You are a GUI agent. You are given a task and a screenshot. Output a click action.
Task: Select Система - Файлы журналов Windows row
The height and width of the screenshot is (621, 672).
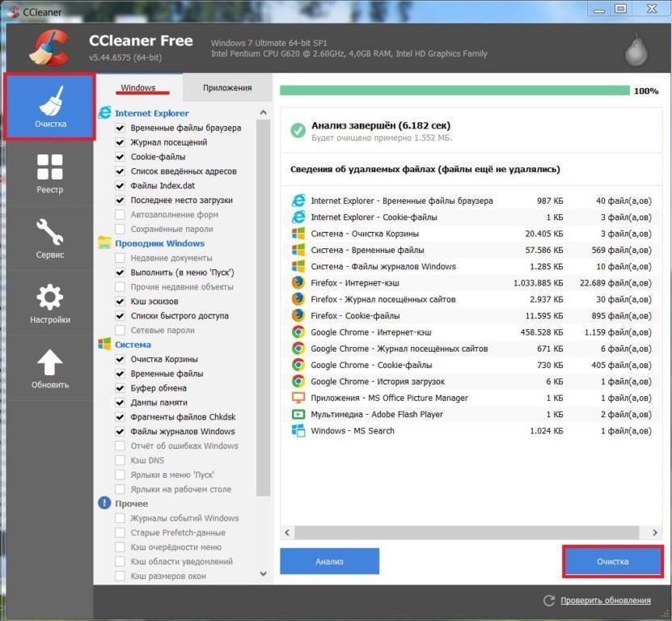(x=471, y=266)
